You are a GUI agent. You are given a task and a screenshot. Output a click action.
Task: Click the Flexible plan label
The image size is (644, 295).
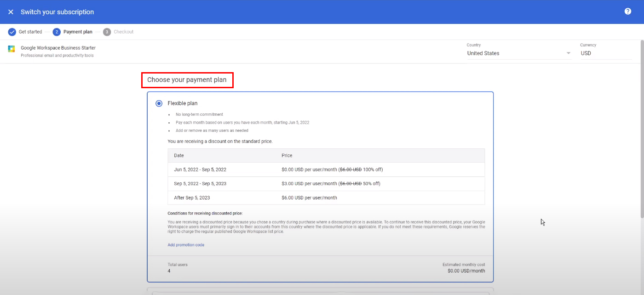[x=183, y=103]
